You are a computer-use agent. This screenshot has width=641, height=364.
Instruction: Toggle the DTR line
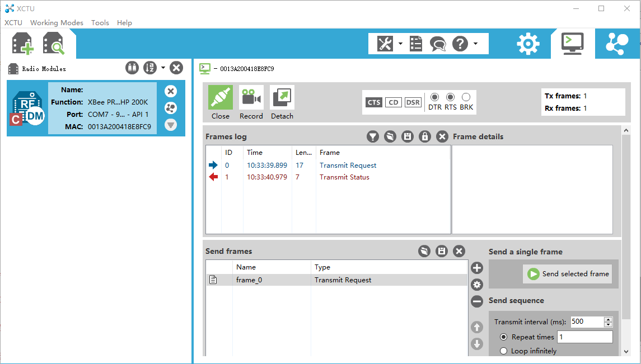pyautogui.click(x=434, y=97)
